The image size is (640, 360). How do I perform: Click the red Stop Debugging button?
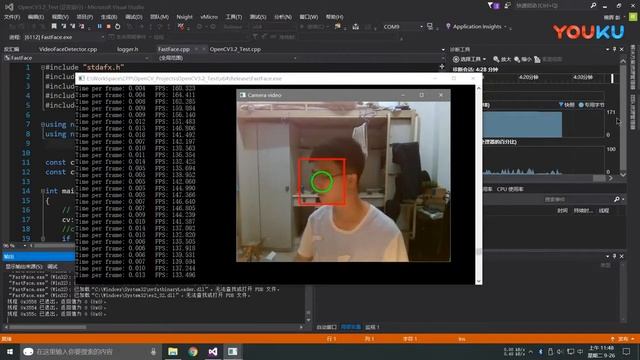click(108, 26)
